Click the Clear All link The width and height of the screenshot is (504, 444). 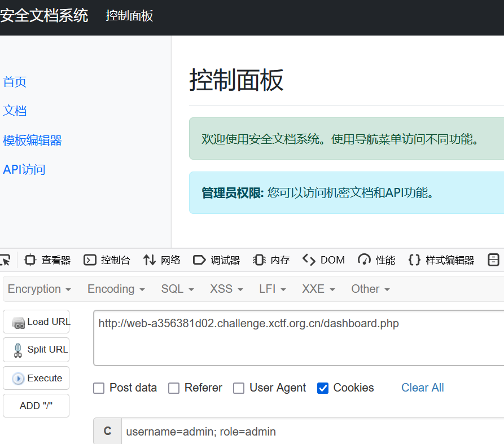coord(422,388)
